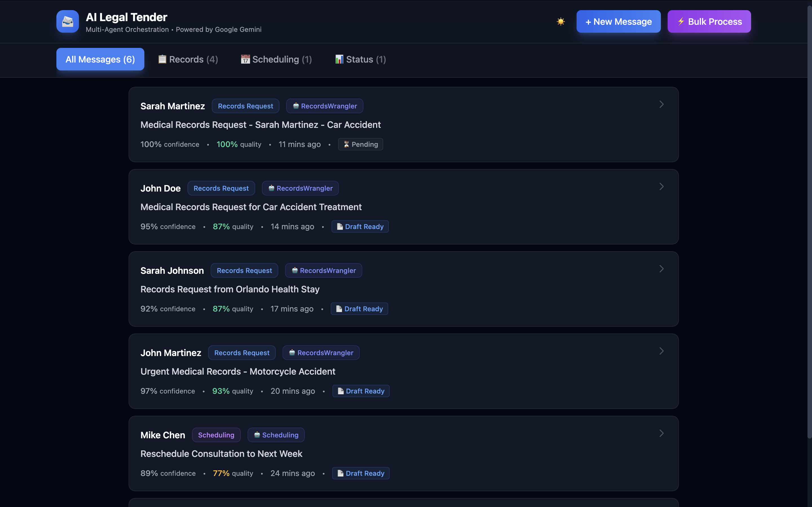812x507 pixels.
Task: Click the document icon in John Doe's Draft Ready badge
Action: pos(339,227)
